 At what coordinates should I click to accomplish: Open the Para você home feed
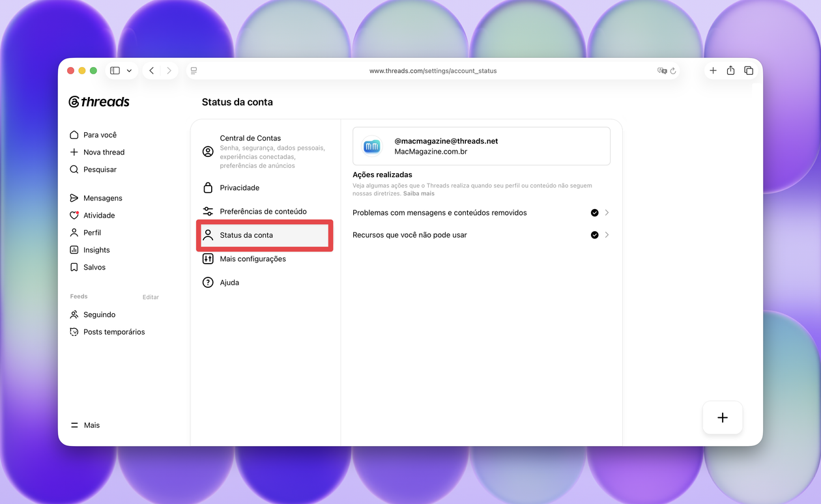[93, 135]
